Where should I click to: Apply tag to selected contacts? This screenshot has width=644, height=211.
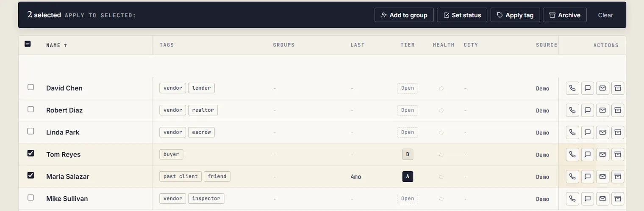[515, 15]
